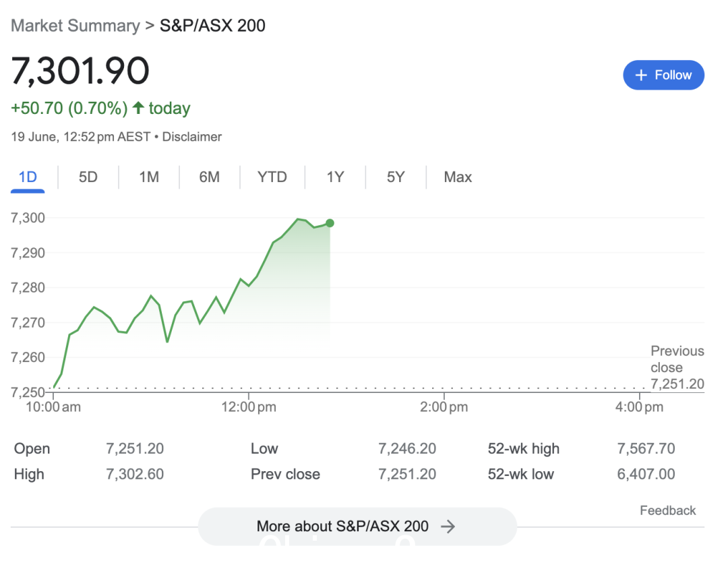The image size is (728, 575).
Task: Open the Feedback link
Action: pyautogui.click(x=667, y=510)
